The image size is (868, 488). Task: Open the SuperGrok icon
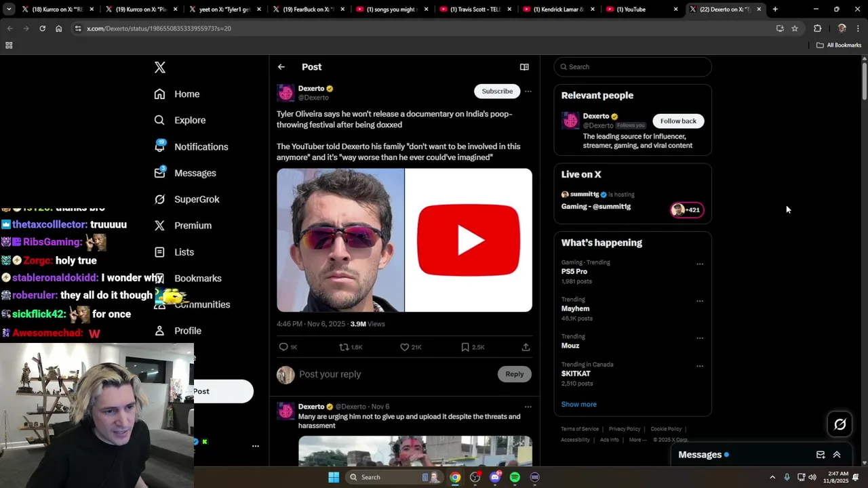(159, 199)
